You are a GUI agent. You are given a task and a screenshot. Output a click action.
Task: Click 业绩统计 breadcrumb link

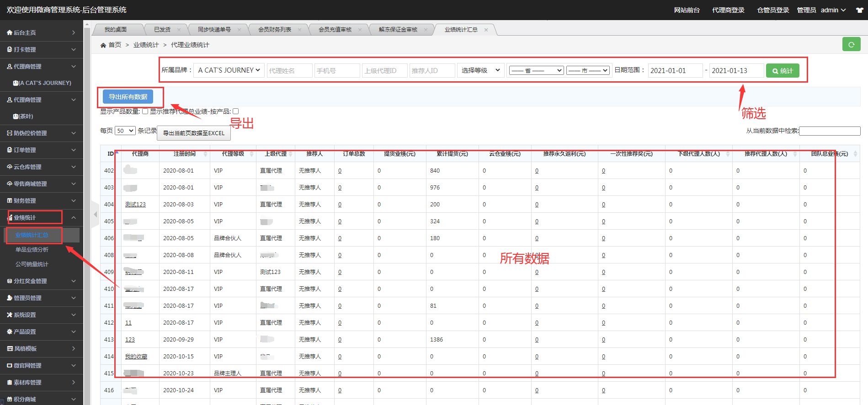coord(146,45)
